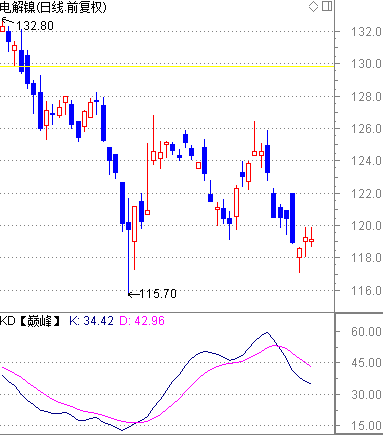Screen dimensions: 383x435
Task: Click the 15.00 KD axis label
Action: click(366, 426)
